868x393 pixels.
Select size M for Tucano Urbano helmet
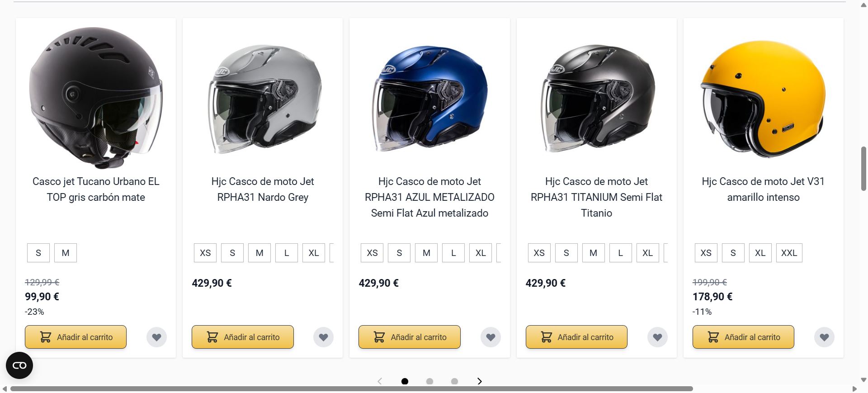click(65, 253)
